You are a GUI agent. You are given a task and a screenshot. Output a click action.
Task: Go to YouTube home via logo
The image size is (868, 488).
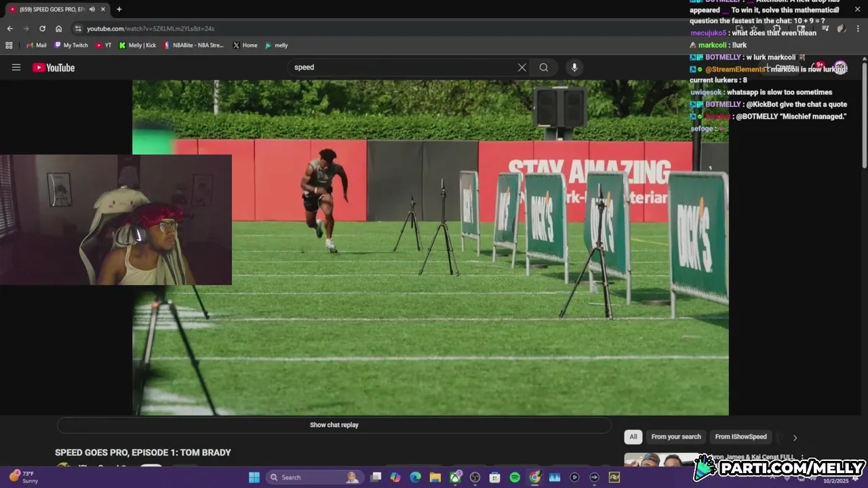click(54, 67)
